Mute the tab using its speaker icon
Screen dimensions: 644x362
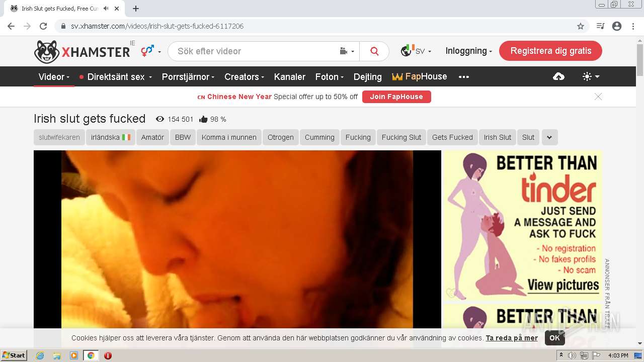pyautogui.click(x=106, y=9)
